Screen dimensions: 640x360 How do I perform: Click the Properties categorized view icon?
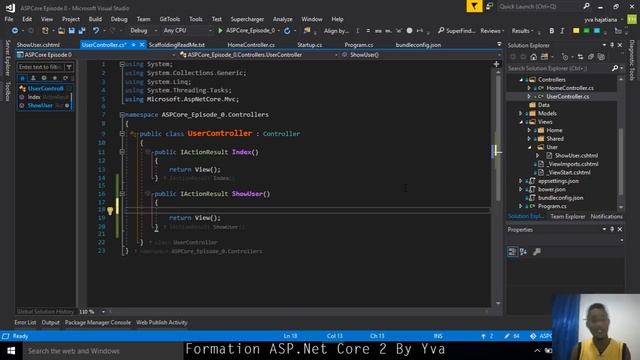click(x=512, y=251)
